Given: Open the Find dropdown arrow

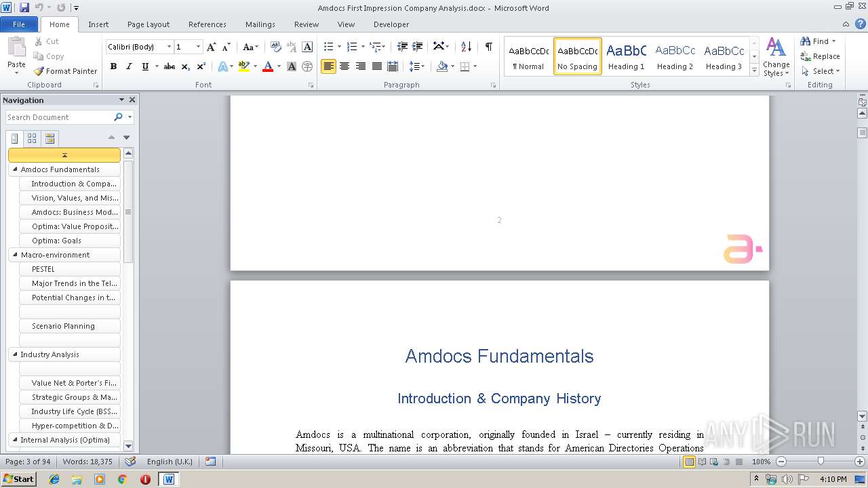Looking at the screenshot, I should (x=833, y=41).
